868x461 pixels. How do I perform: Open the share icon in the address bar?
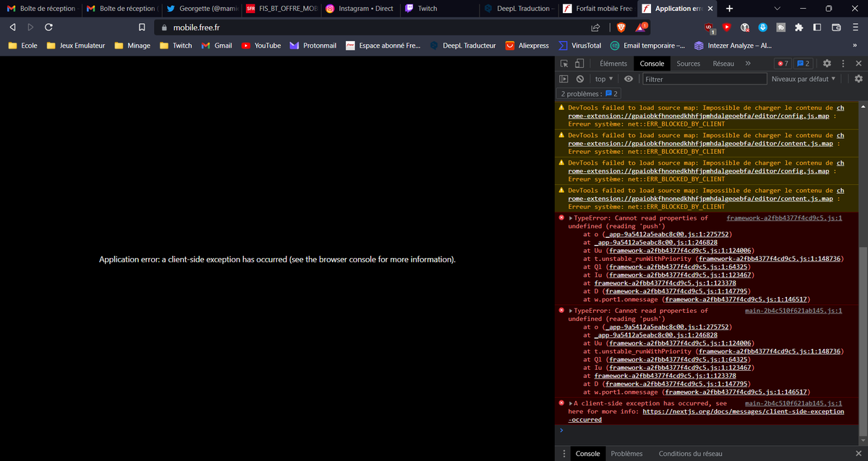coord(596,27)
